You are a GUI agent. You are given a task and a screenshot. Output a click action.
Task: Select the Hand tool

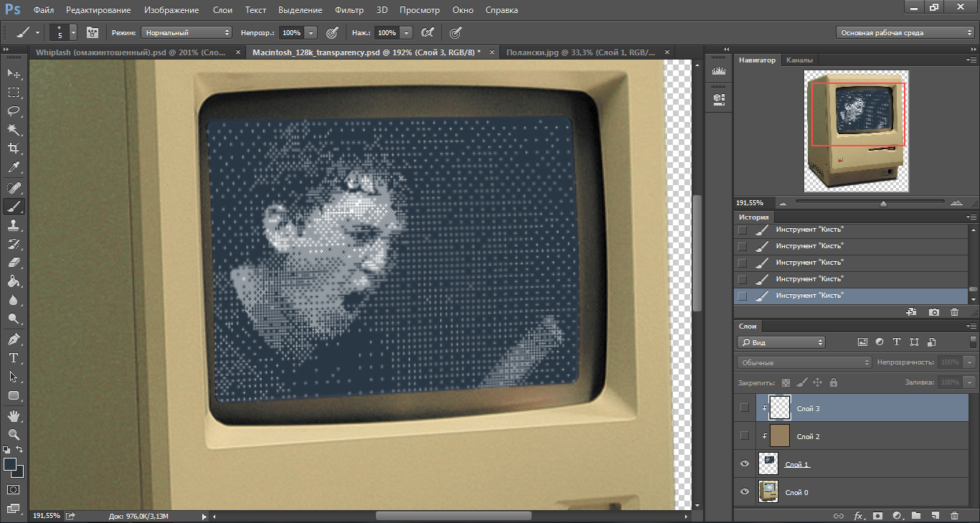14,416
